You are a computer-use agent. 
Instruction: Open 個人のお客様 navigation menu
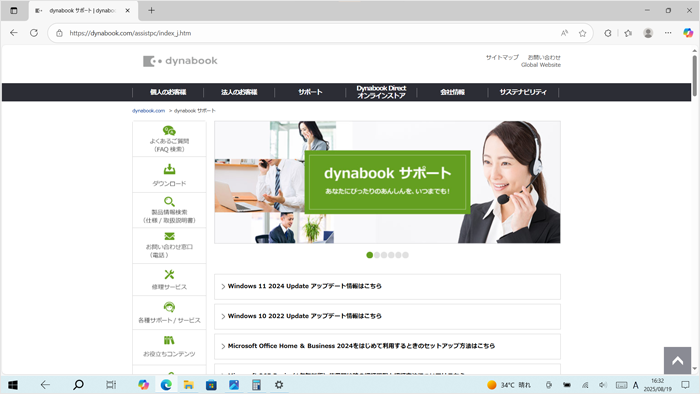point(168,92)
